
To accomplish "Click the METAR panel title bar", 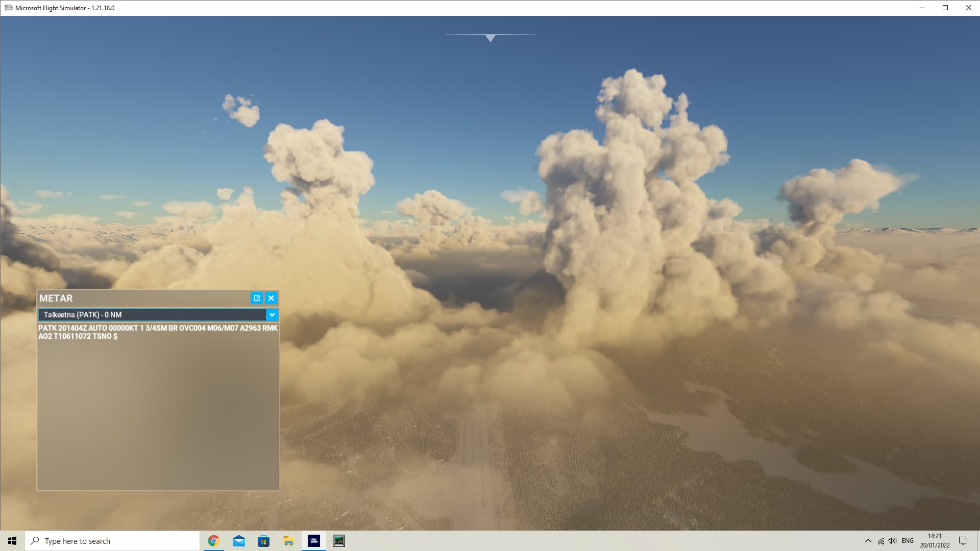I will (143, 298).
